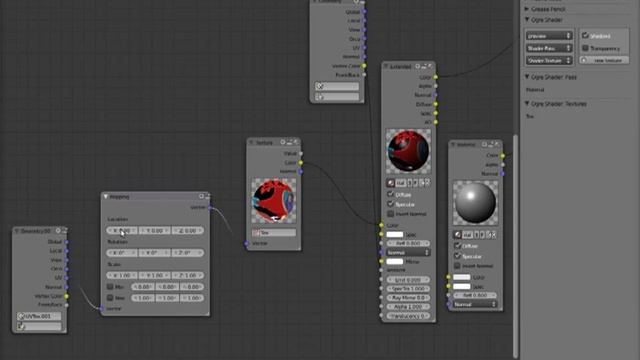The image size is (640, 360).
Task: Click Extended node material preview thumbnail
Action: click(x=408, y=151)
